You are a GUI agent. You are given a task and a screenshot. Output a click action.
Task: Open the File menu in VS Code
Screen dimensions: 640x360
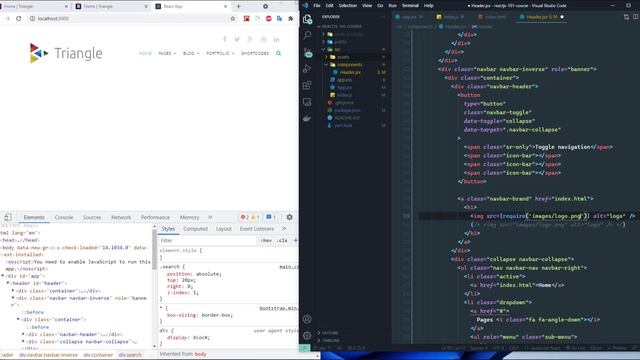317,6
